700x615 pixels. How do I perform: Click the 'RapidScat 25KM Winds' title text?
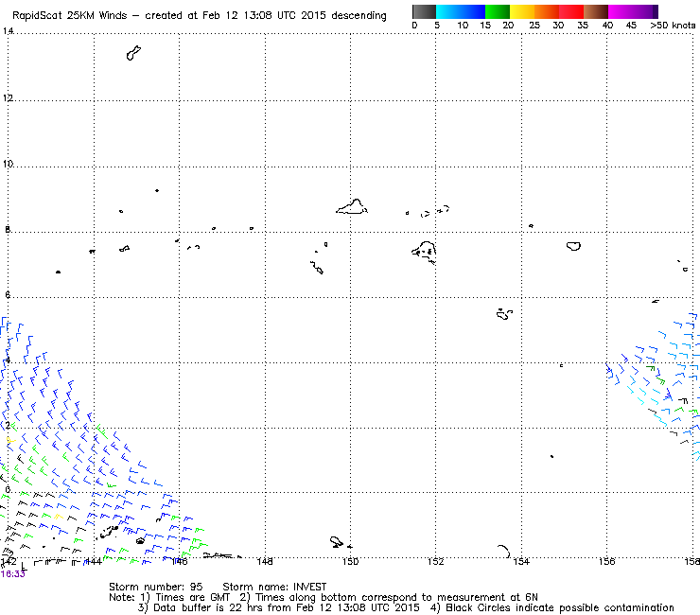70,16
